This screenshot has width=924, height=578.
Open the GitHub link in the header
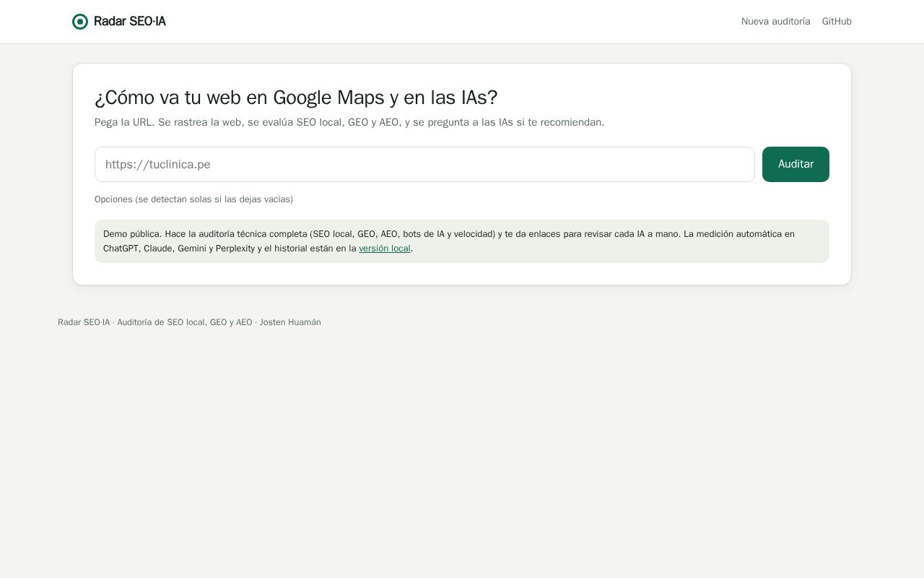click(837, 22)
